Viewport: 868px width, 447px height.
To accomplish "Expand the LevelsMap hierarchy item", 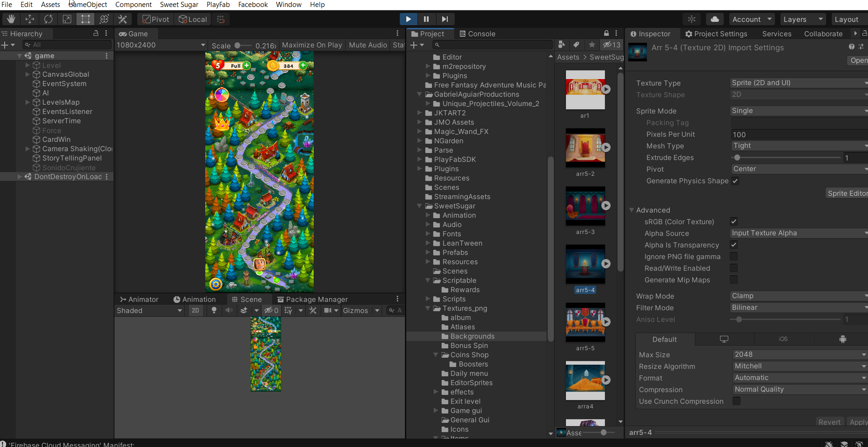I will [27, 102].
